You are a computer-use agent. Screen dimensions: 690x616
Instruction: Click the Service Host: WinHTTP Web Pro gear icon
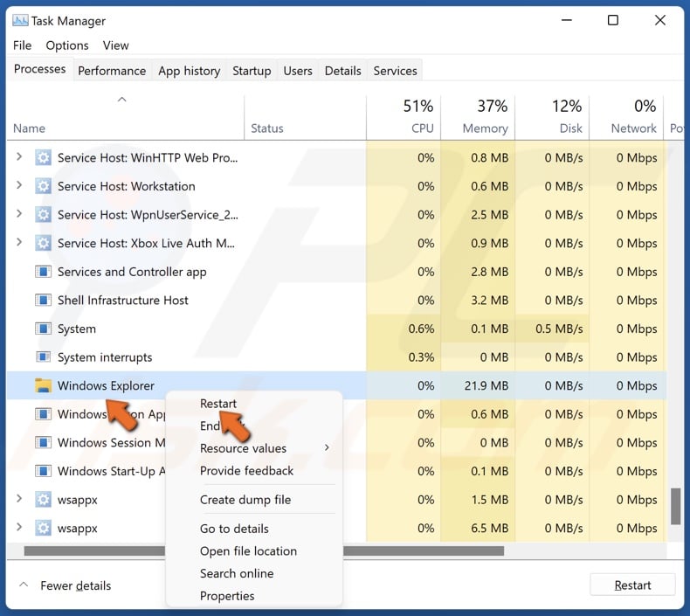[x=43, y=157]
